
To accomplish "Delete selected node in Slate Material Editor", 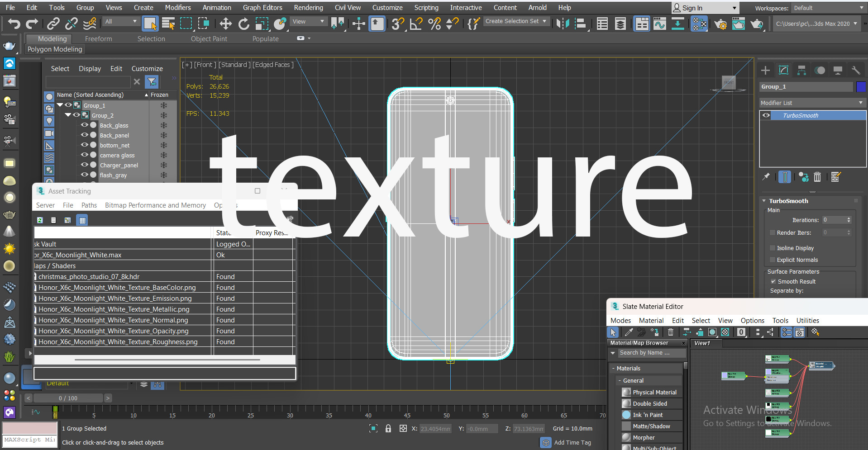I will (671, 332).
